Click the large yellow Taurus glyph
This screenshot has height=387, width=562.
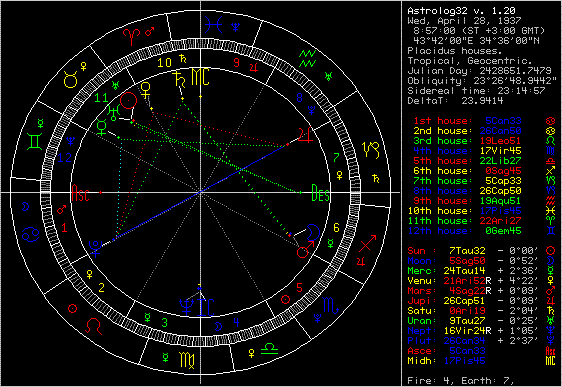[71, 79]
